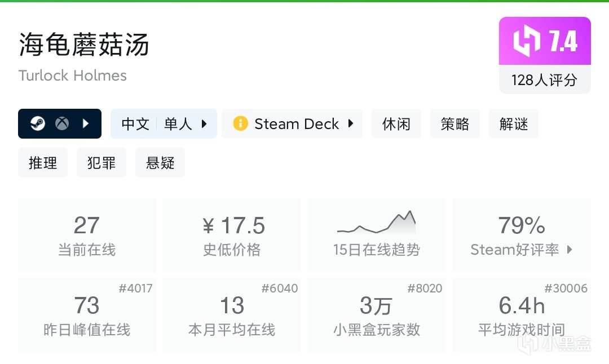Image resolution: width=609 pixels, height=364 pixels.
Task: Expand the 中文 单人 language details
Action: [204, 123]
